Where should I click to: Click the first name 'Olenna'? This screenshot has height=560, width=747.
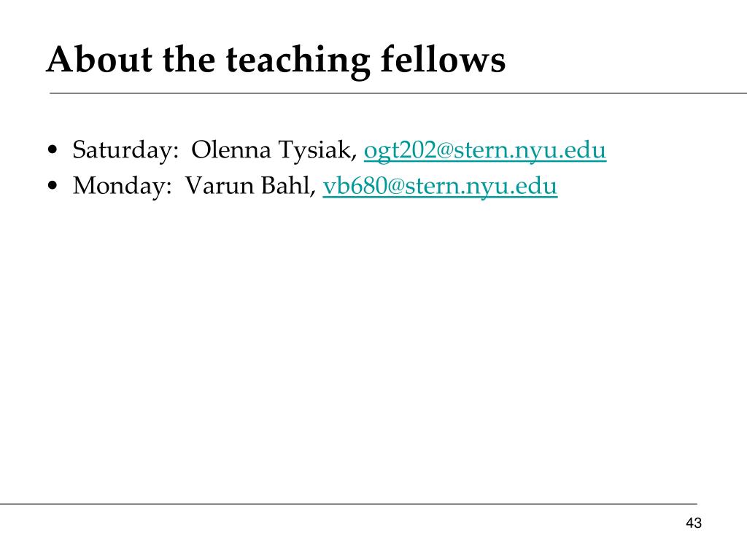click(231, 150)
